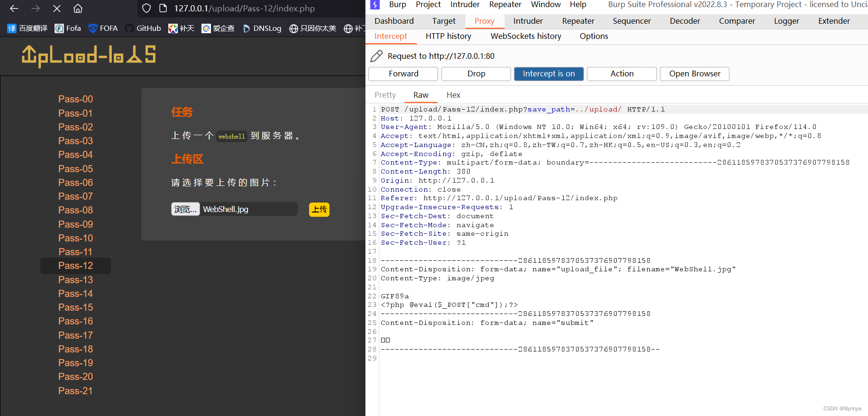
Task: Select Pass-12 in the sidebar
Action: [x=75, y=266]
